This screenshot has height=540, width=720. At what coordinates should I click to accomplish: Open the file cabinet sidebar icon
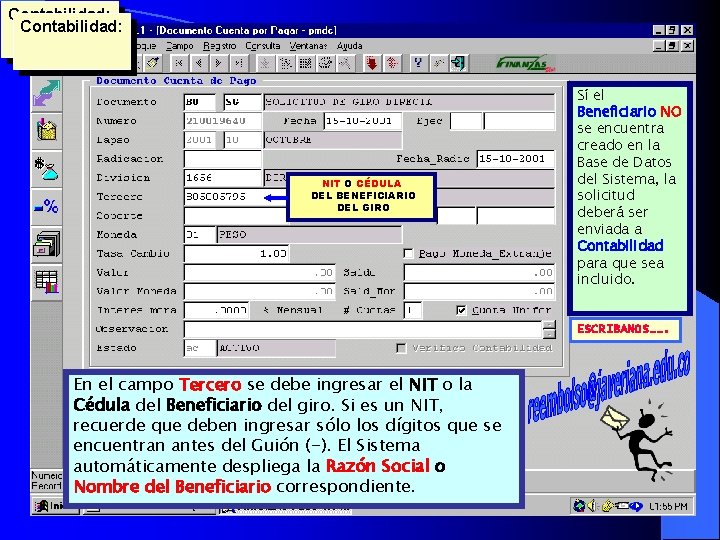(x=46, y=244)
